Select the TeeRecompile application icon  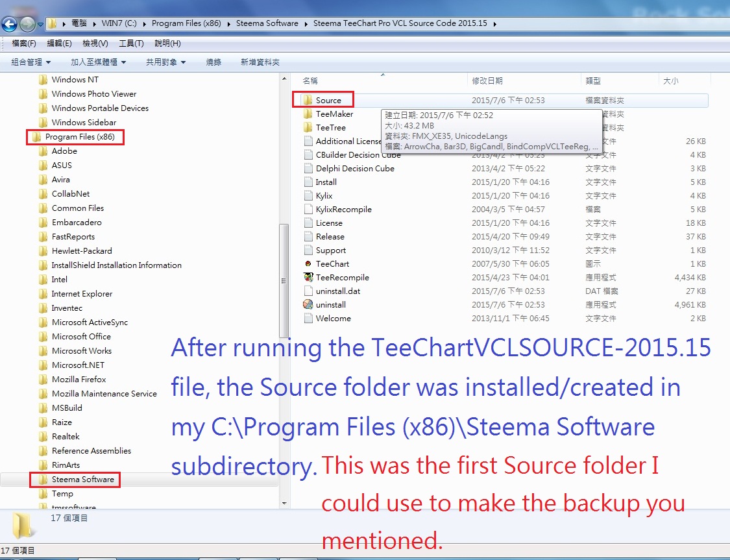[x=308, y=278]
